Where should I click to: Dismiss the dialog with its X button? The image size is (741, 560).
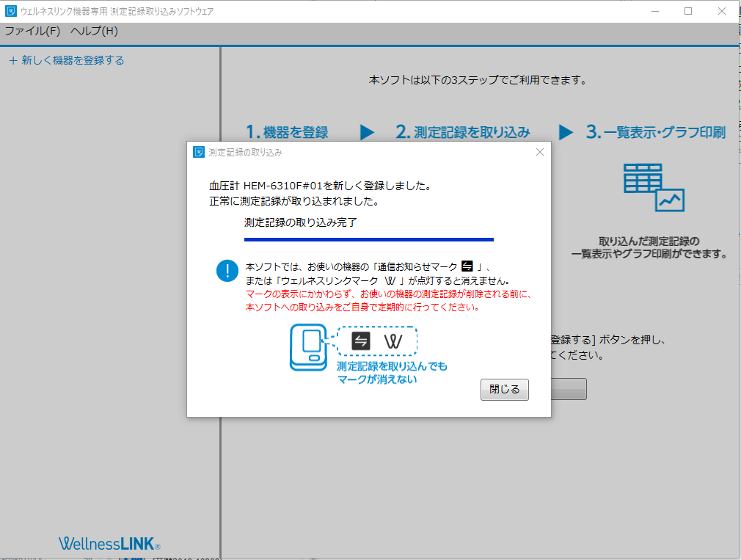tap(540, 152)
